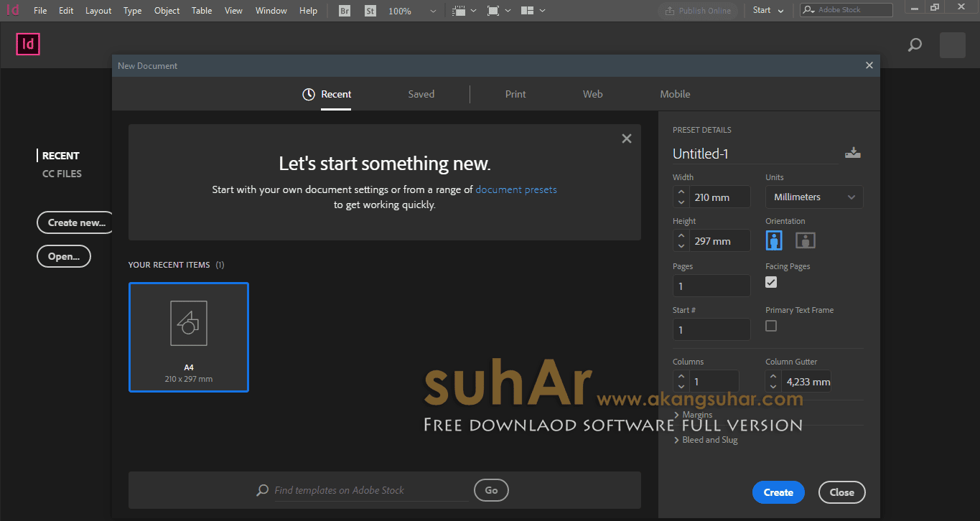The width and height of the screenshot is (980, 521).
Task: Click the Publish Online upload icon
Action: [669, 11]
